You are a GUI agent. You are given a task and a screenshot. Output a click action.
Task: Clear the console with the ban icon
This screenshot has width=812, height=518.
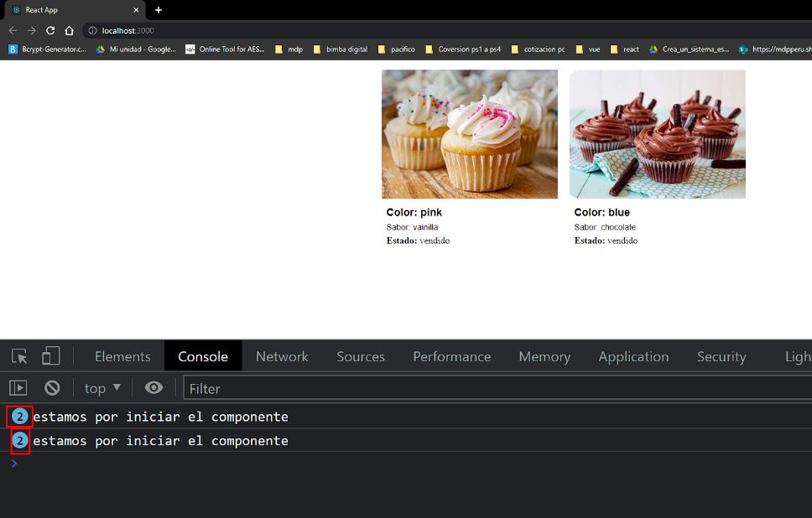tap(52, 388)
